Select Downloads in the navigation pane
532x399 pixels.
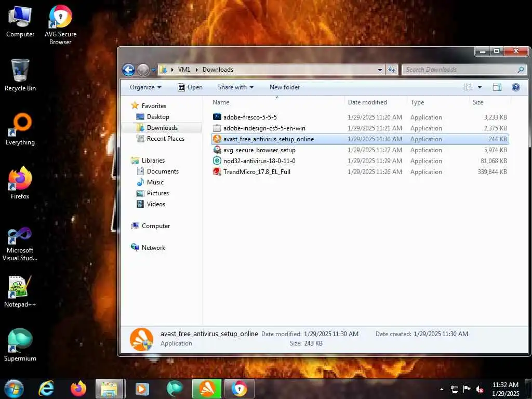162,128
